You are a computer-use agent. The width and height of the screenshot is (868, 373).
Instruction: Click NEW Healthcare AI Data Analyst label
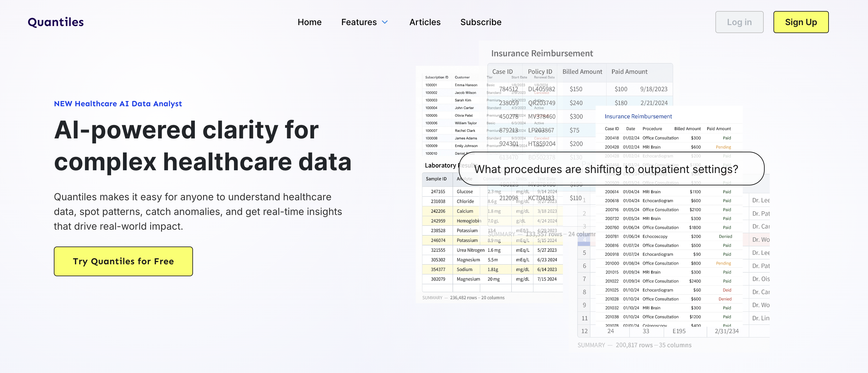tap(118, 104)
